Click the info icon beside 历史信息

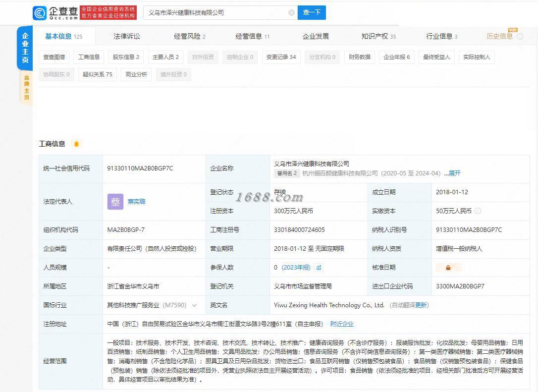tap(520, 36)
